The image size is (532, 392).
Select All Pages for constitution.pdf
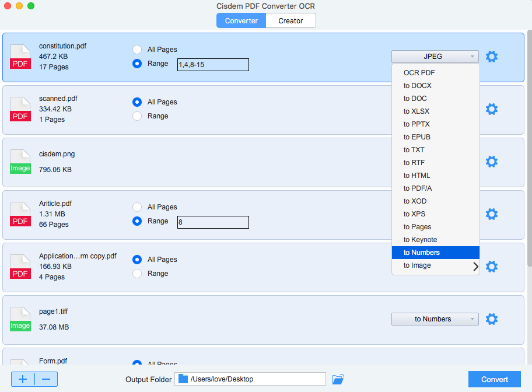136,50
